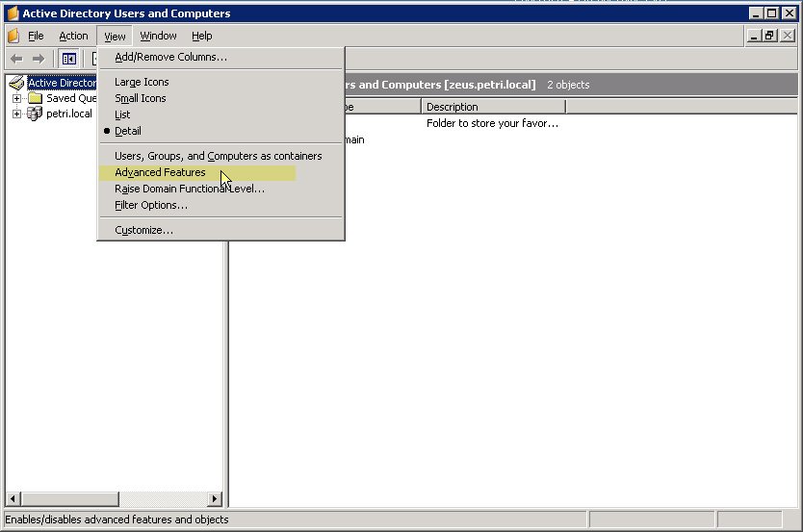The width and height of the screenshot is (803, 532).
Task: Click the '2 objects' count text
Action: pos(568,85)
